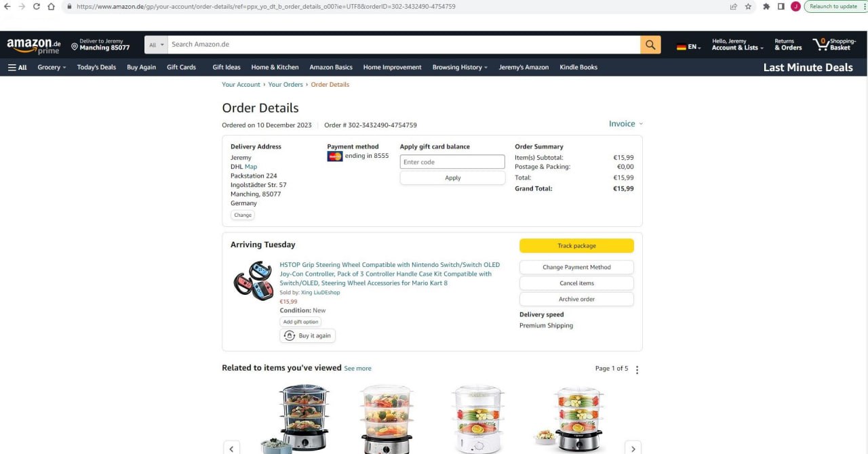Open three-dot options beside Page 1 of 5
Screen dimensions: 868x454
(637, 369)
